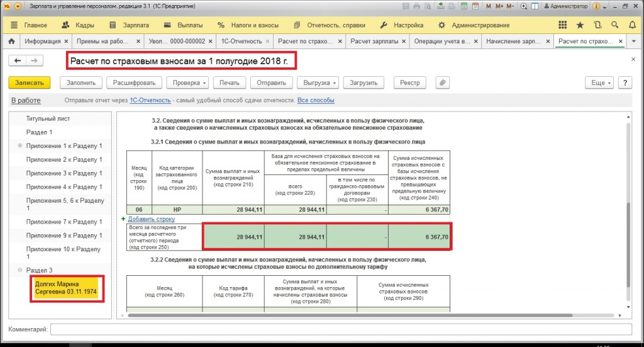Close the Информация tab
Image resolution: width=644 pixels, height=347 pixels.
(x=65, y=41)
